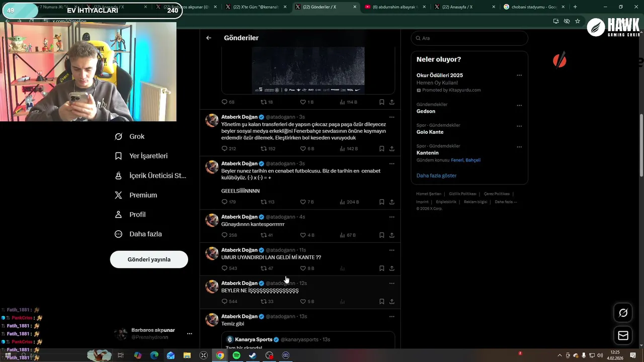This screenshot has width=644, height=362.
Task: Open Grok in the sidebar
Action: 130,136
